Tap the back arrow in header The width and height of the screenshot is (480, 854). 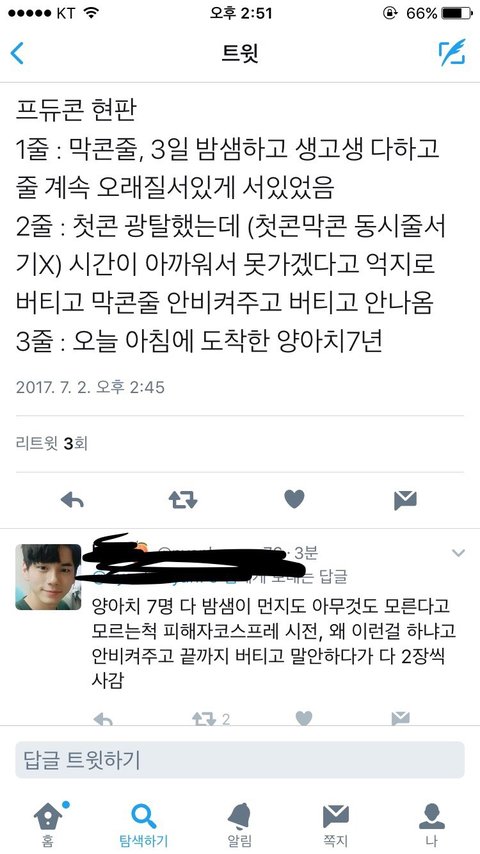(x=17, y=53)
